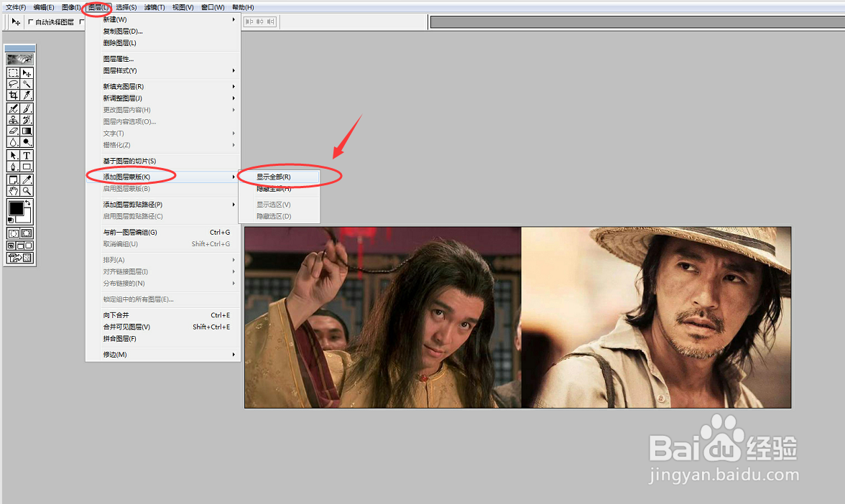Viewport: 845px width, 504px height.
Task: Select the Type (T) tool
Action: 27,156
